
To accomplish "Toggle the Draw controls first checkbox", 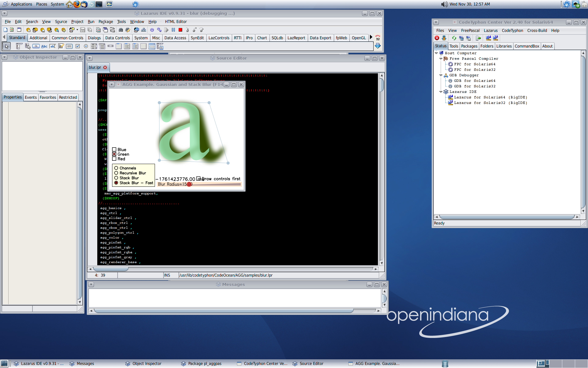I will [198, 178].
